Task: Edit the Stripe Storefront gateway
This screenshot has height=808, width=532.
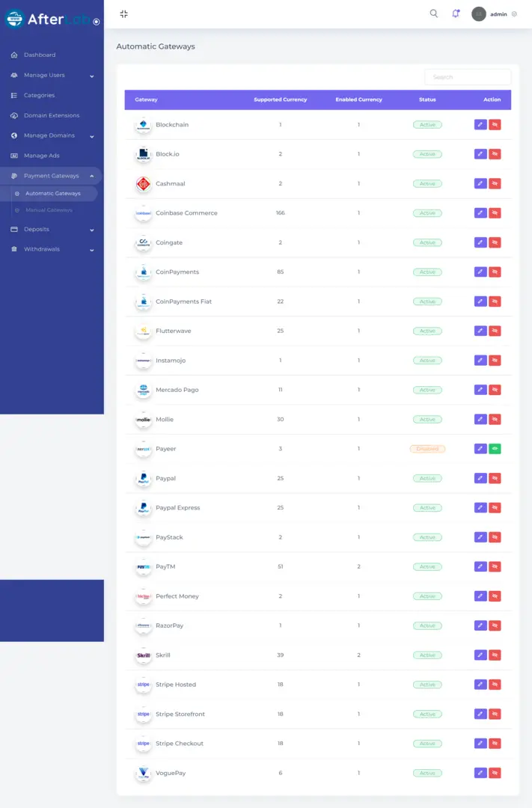Action: click(480, 714)
